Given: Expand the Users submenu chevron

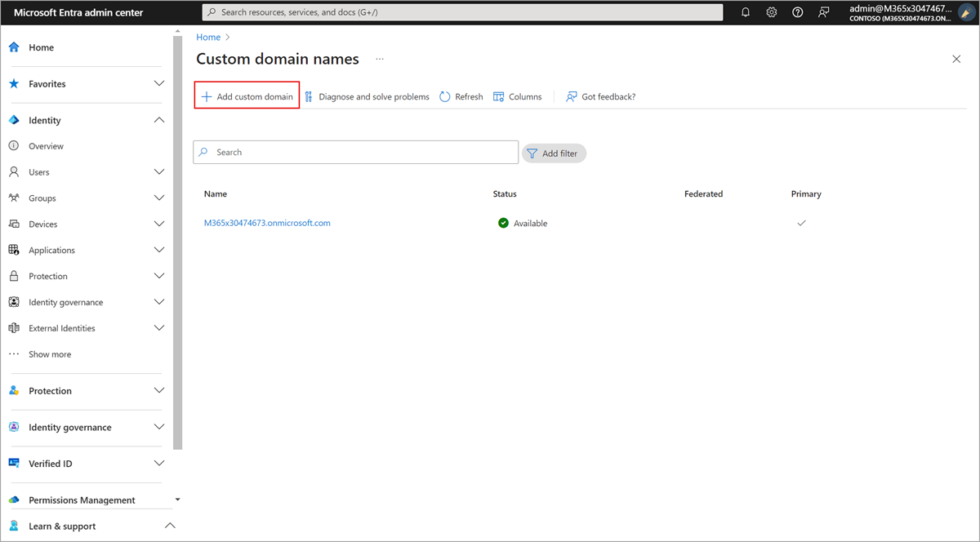Looking at the screenshot, I should pos(159,172).
